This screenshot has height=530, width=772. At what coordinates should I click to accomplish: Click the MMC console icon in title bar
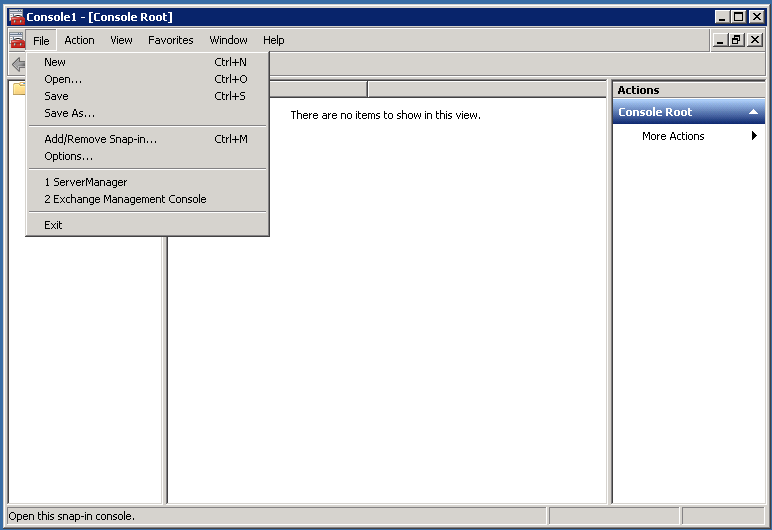pyautogui.click(x=16, y=17)
